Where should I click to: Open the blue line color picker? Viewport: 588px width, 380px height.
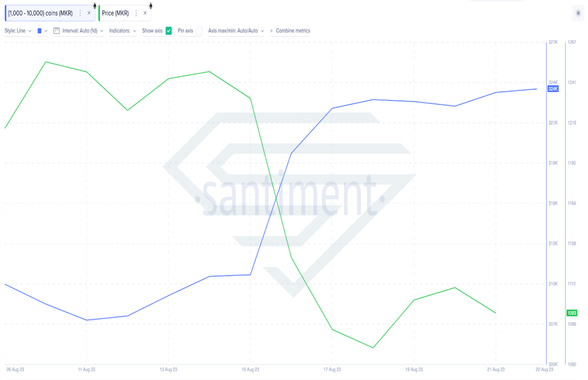(42, 31)
